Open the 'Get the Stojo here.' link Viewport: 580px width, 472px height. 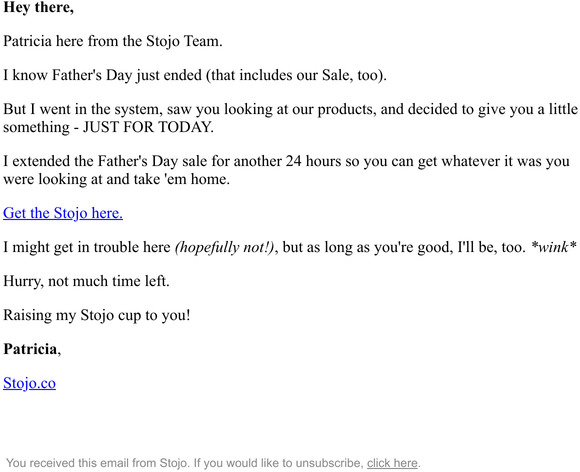pyautogui.click(x=63, y=213)
